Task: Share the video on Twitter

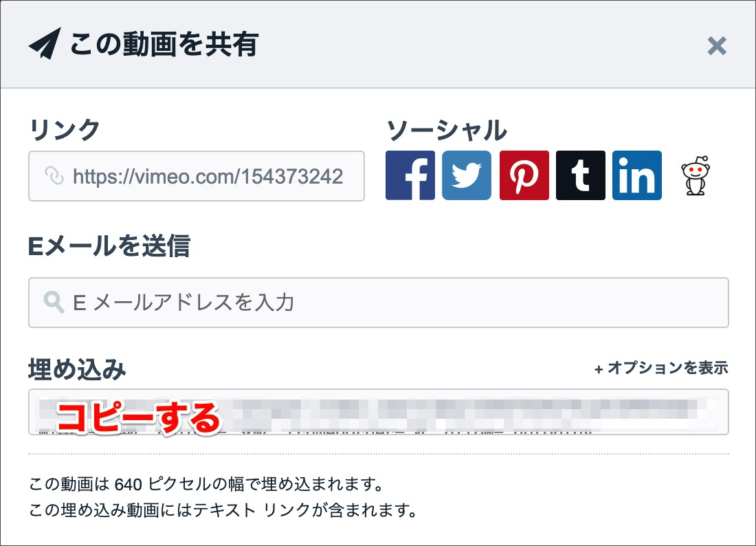Action: (x=467, y=175)
